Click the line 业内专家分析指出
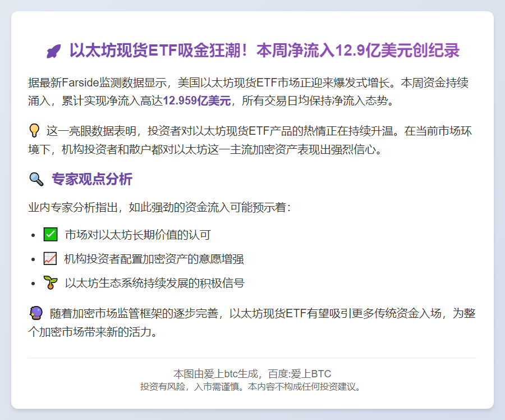This screenshot has height=420, width=505. pyautogui.click(x=159, y=207)
